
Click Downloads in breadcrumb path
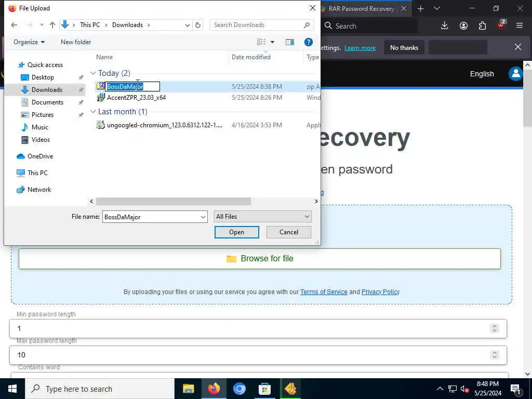(x=128, y=25)
